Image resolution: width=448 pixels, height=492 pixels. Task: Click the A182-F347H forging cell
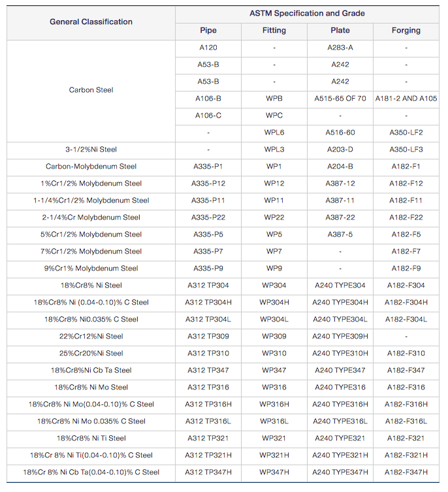pos(406,472)
